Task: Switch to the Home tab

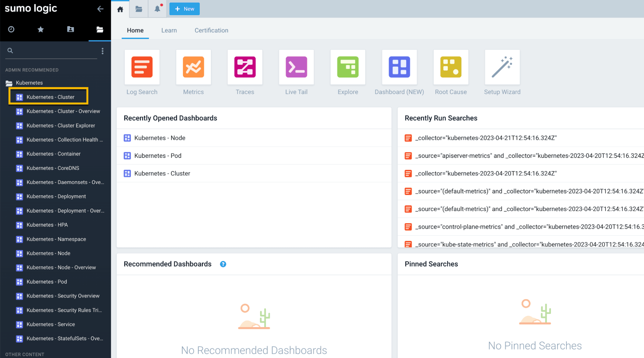Action: (x=135, y=30)
